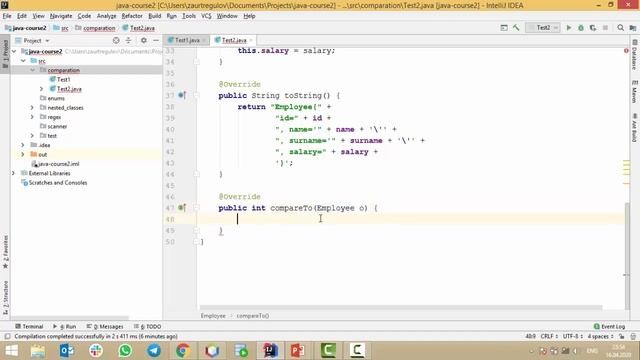Toggle the tool window buttons icon in the status bar
The image size is (640, 360).
tap(7, 337)
